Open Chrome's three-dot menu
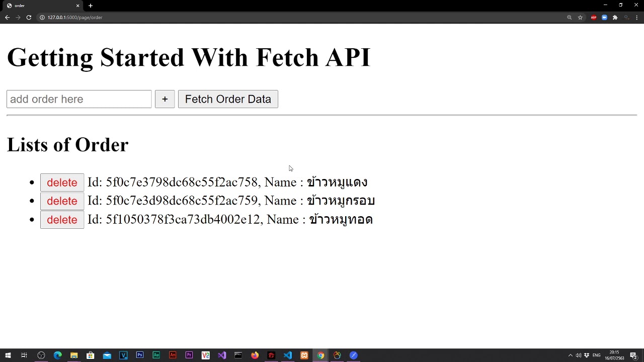Image resolution: width=644 pixels, height=362 pixels. [637, 17]
